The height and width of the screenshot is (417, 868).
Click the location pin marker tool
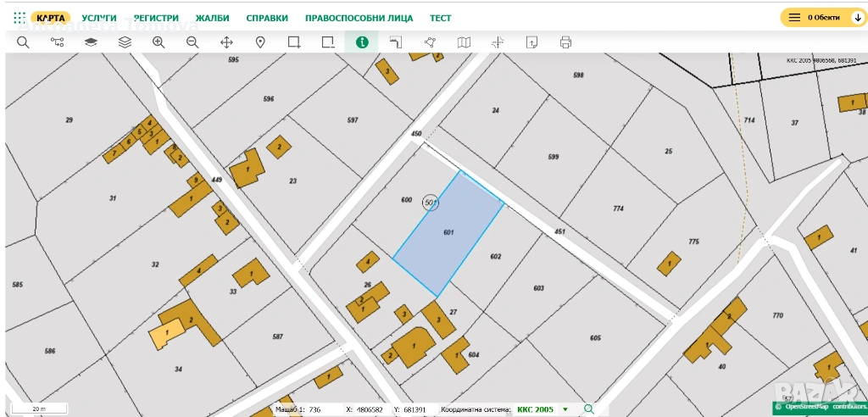(260, 42)
